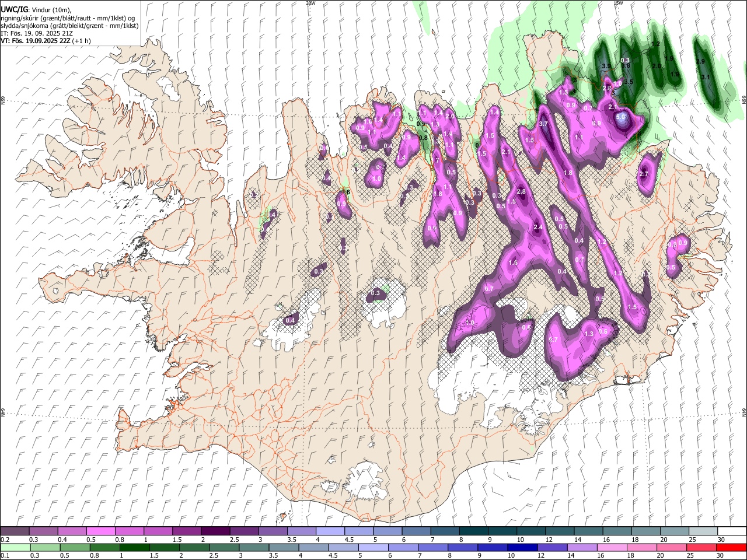Viewport: 747px width, 560px height.
Task: Click the periwinkle 4 upper legend swatch
Action: tap(330, 531)
